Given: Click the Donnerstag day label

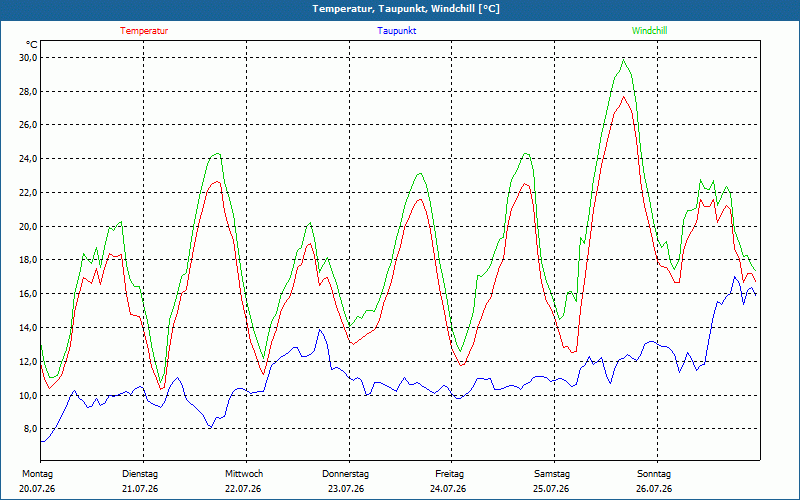Looking at the screenshot, I should tap(345, 474).
